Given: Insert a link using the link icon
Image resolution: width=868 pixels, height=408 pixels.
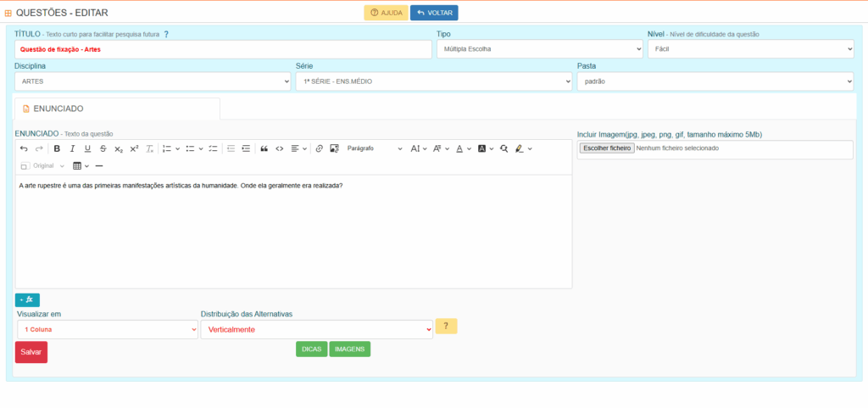Looking at the screenshot, I should click(320, 148).
